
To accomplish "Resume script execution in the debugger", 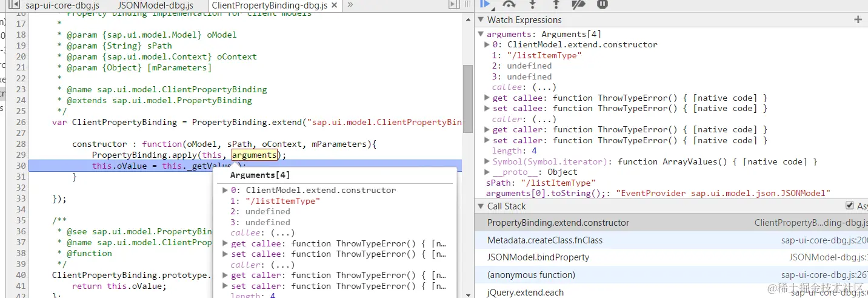I will pos(485,4).
